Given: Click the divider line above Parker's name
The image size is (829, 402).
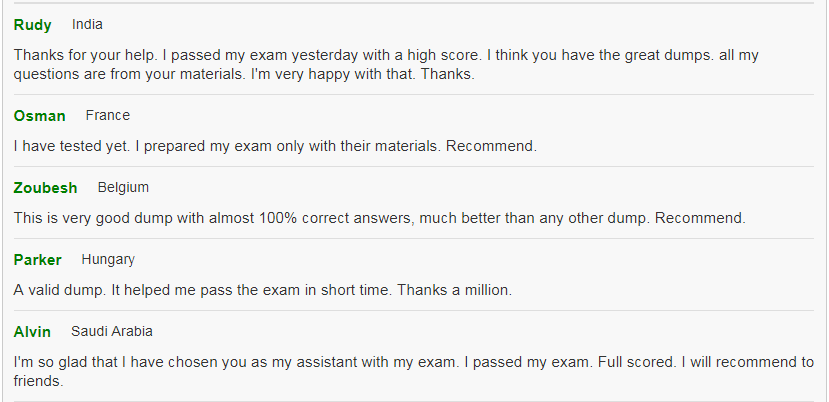Looking at the screenshot, I should 414,239.
